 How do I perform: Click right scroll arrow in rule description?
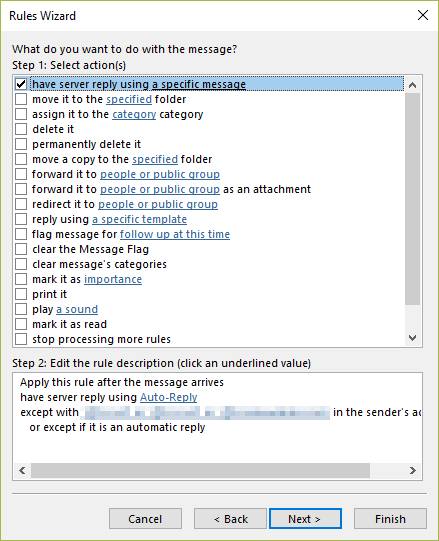[x=412, y=471]
